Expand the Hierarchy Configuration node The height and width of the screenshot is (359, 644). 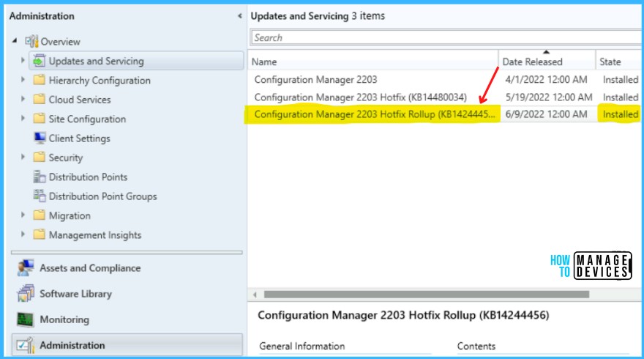(23, 80)
